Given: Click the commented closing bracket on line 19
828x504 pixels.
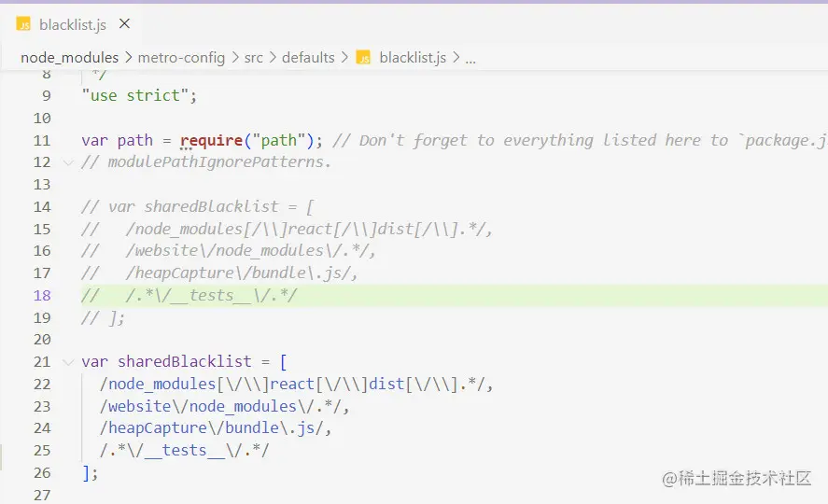Looking at the screenshot, I should (103, 317).
